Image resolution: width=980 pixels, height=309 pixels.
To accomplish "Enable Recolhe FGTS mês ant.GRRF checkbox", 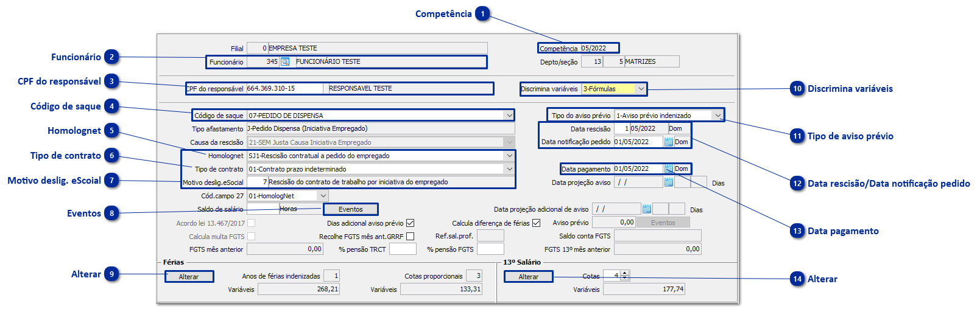I will point(410,237).
